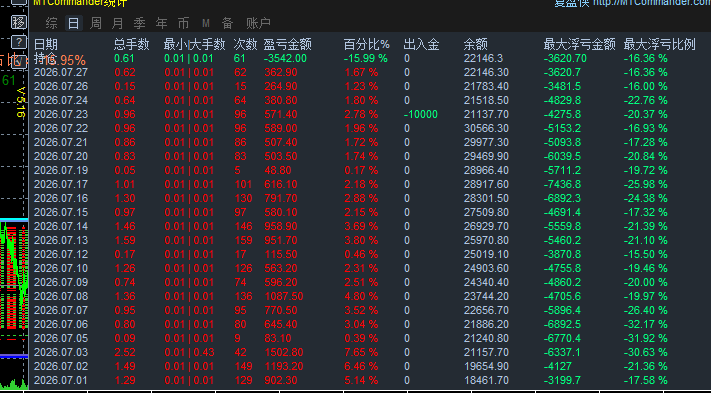Click profit value 1502.80
The height and width of the screenshot is (393, 711).
pyautogui.click(x=284, y=353)
